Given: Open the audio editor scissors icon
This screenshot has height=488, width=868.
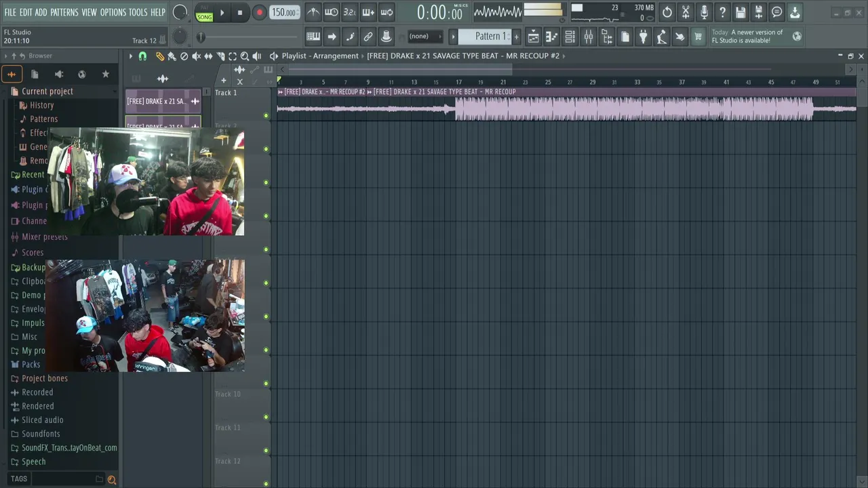Looking at the screenshot, I should (x=686, y=12).
